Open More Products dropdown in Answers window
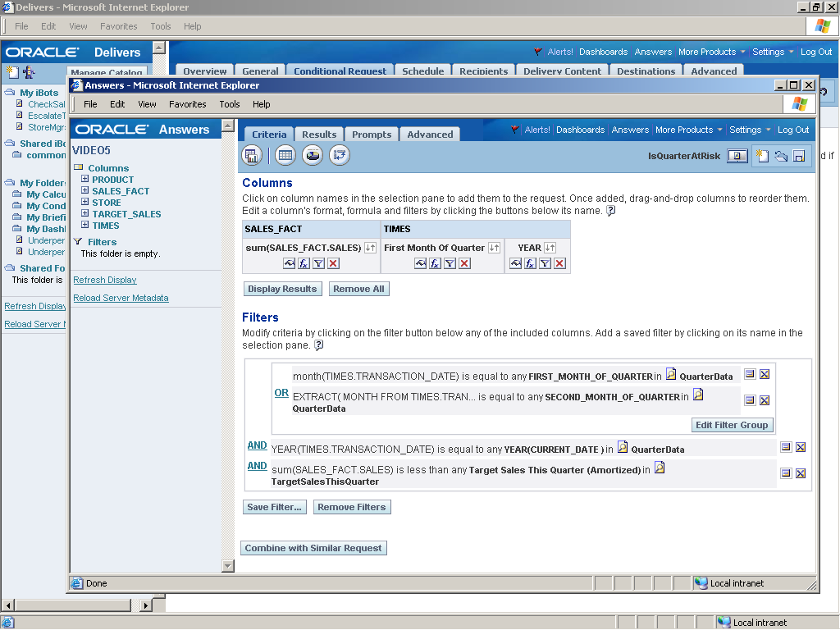Viewport: 840px width, 630px height. tap(688, 130)
